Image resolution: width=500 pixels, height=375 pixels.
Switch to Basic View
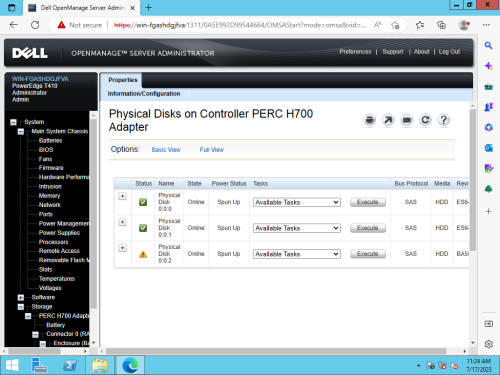pos(166,150)
